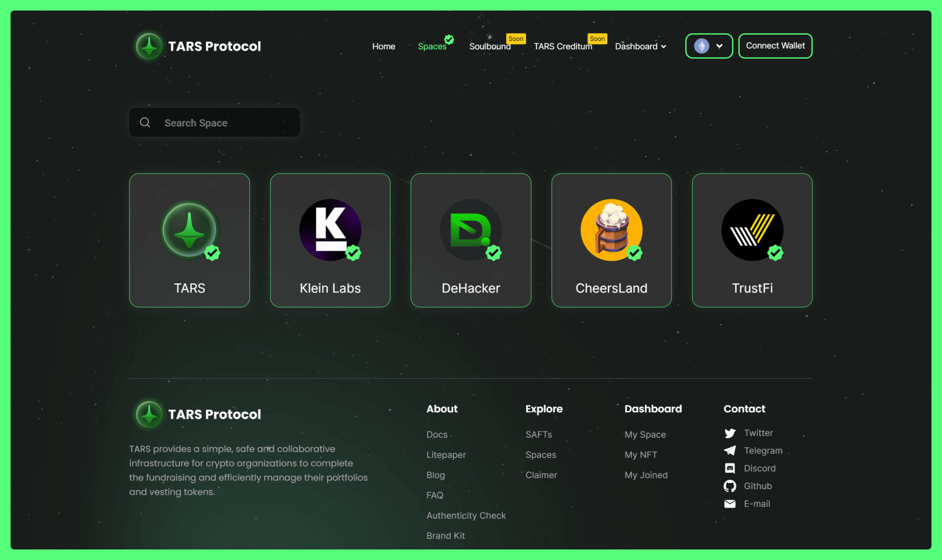The image size is (942, 560).
Task: Expand the Dashboard dropdown in the navbar
Action: (640, 47)
